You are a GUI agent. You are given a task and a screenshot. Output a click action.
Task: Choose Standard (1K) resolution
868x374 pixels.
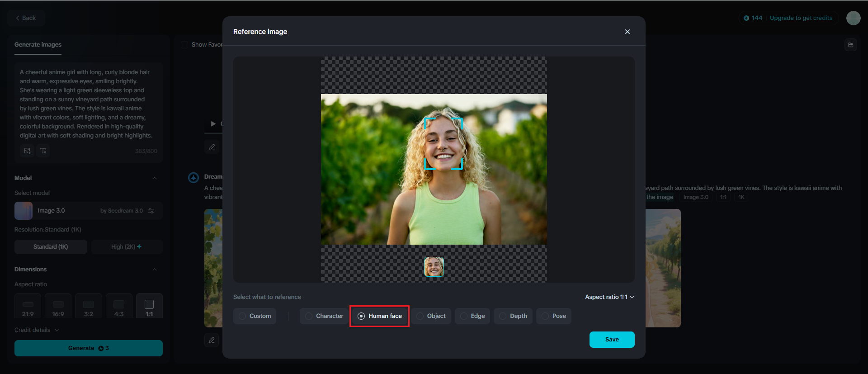coord(51,247)
